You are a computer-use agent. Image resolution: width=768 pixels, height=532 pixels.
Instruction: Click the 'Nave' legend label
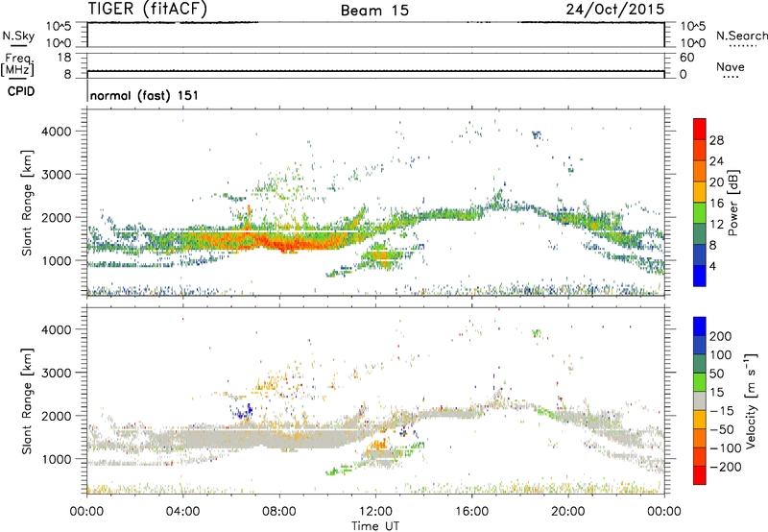[731, 66]
